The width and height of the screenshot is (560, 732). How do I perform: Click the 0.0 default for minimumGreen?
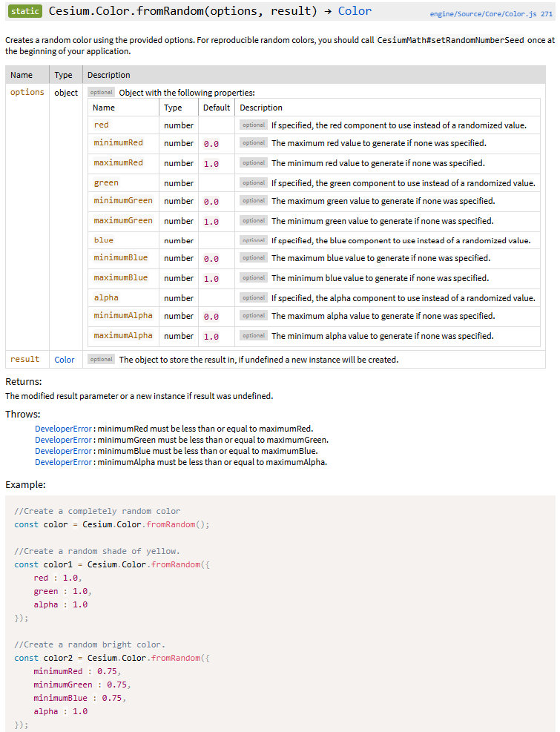(x=211, y=202)
